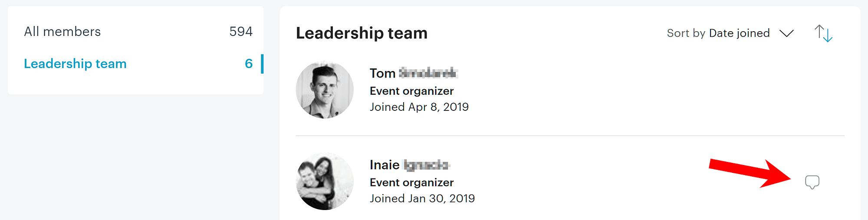Toggle the sort order arrows icon
This screenshot has height=220, width=868.
pos(823,33)
